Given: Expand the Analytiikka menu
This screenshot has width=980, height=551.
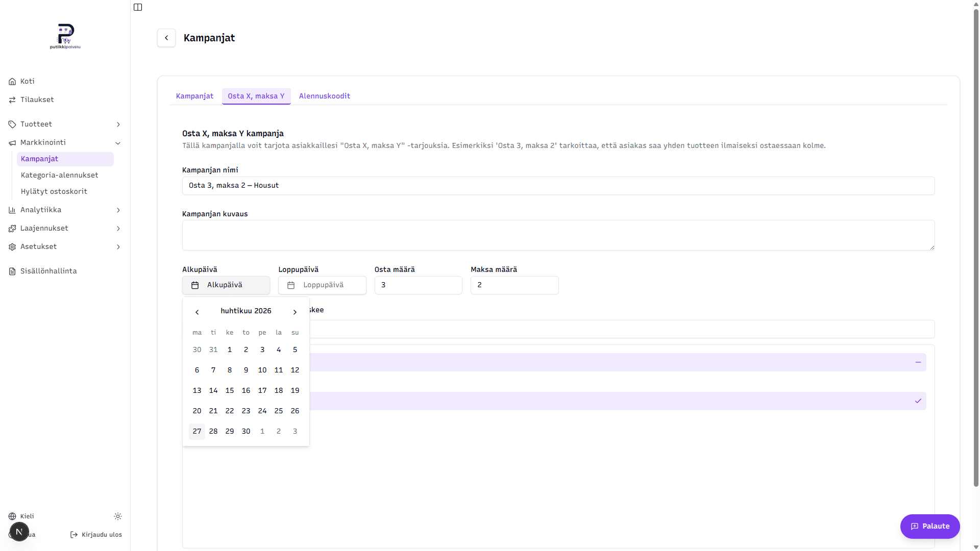Looking at the screenshot, I should (x=65, y=210).
